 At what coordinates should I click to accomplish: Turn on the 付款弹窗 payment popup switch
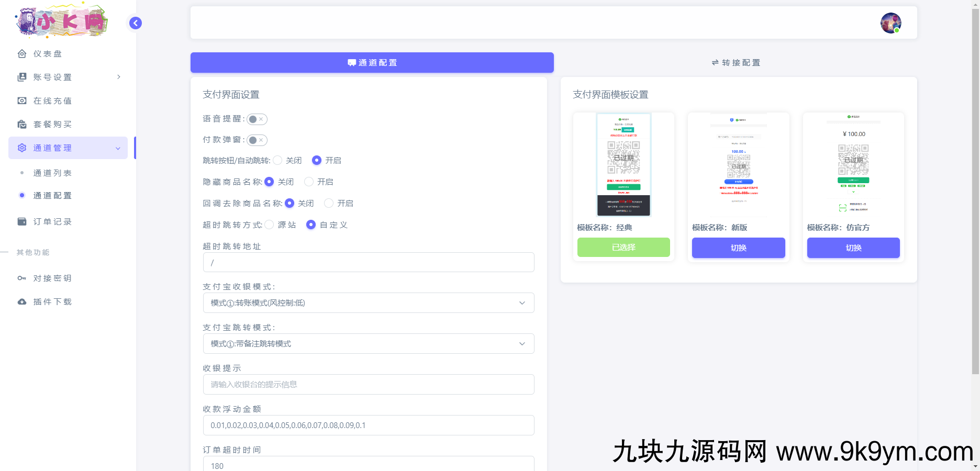257,140
